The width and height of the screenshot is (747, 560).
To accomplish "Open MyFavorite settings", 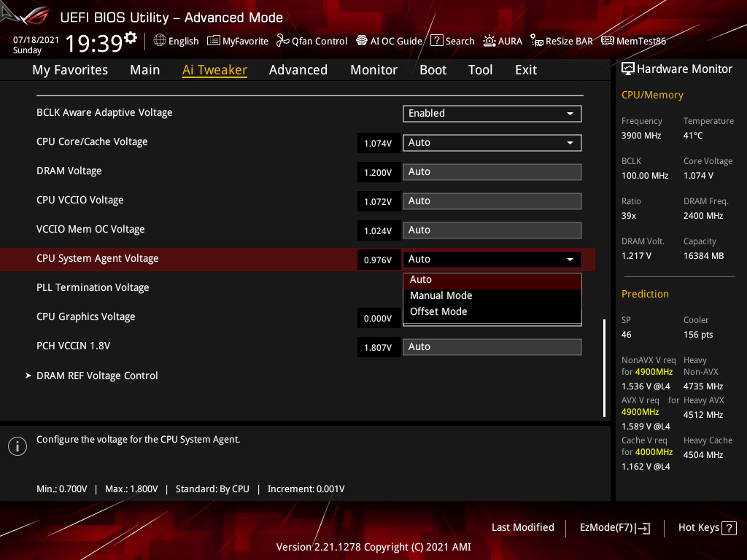I will [238, 41].
